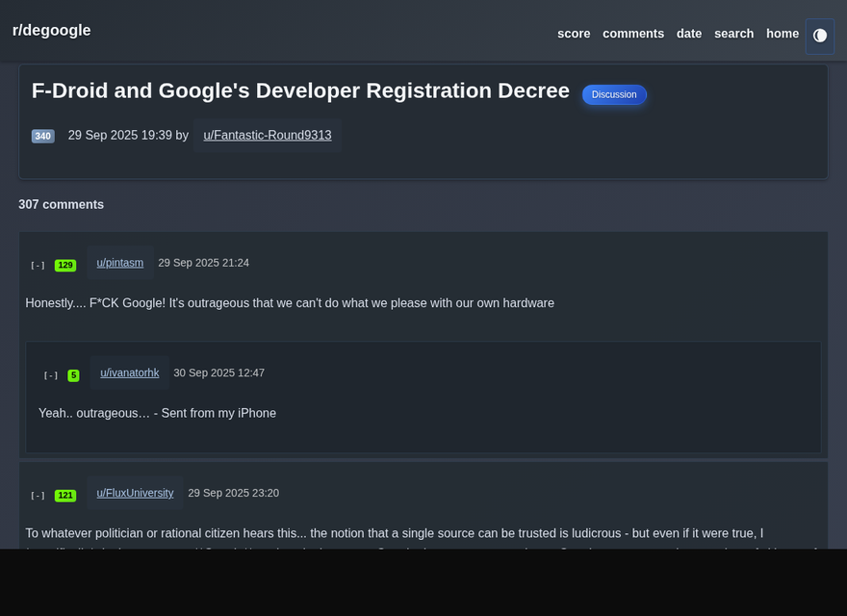The width and height of the screenshot is (847, 616).
Task: Toggle the dark/light theme button
Action: [x=819, y=37]
